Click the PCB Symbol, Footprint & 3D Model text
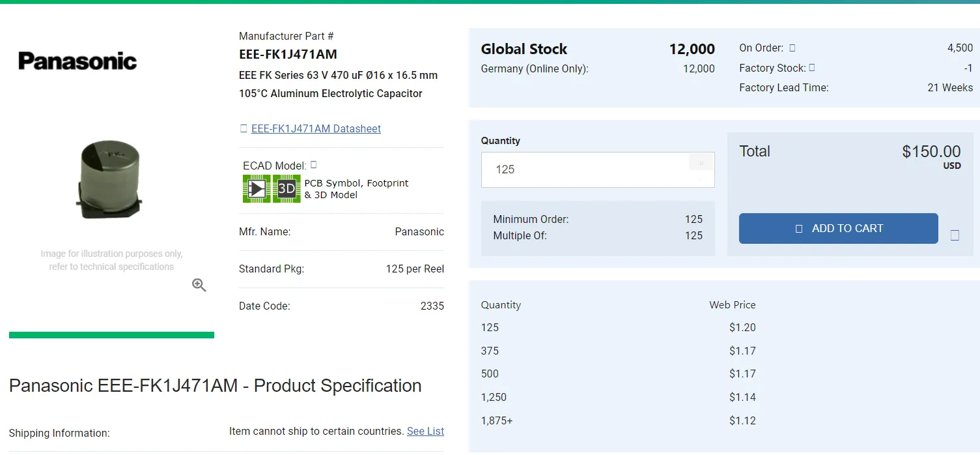The image size is (980, 455). tap(356, 189)
